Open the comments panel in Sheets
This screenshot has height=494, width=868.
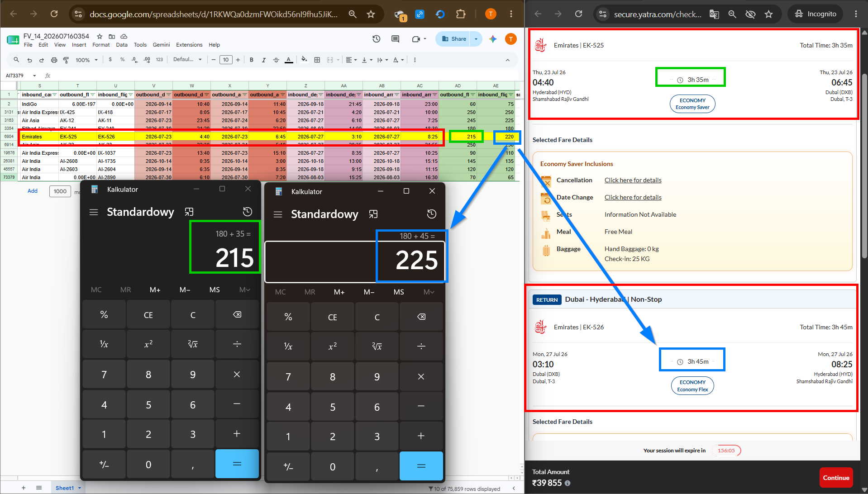coord(395,39)
